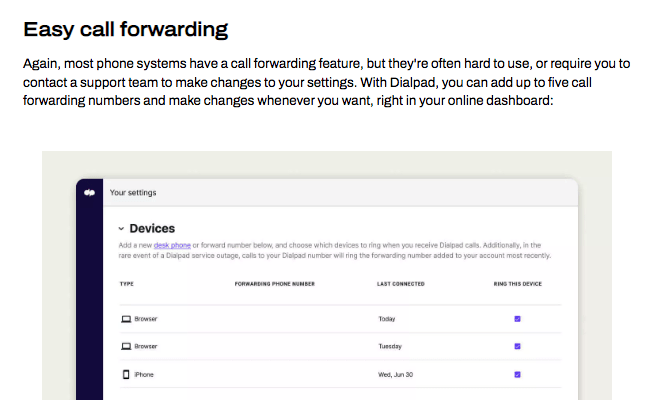Image resolution: width=657 pixels, height=400 pixels.
Task: Click the 'Easy call forwarding' heading
Action: pos(125,30)
